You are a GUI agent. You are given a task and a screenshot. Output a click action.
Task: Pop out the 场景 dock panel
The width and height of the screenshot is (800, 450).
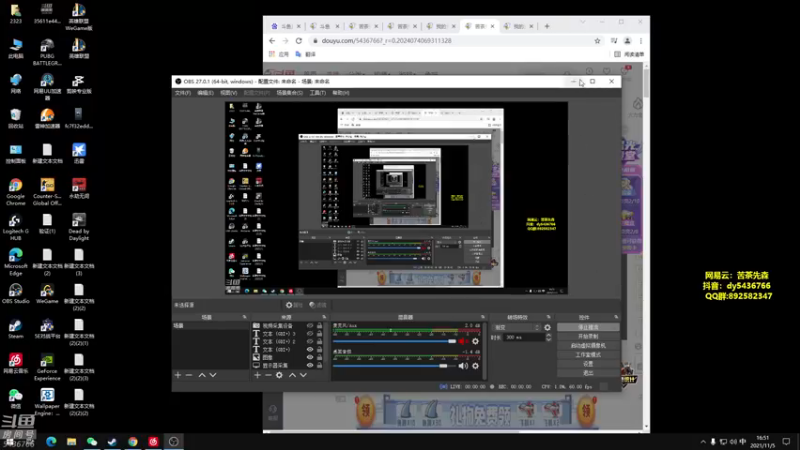[244, 317]
